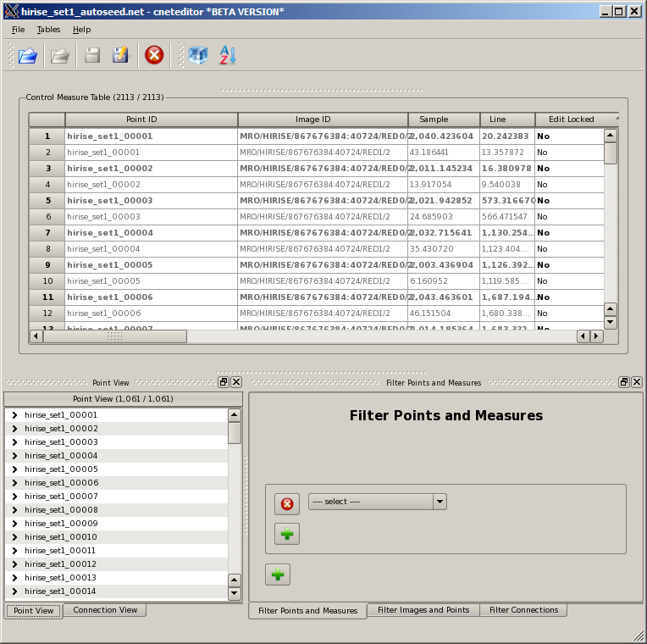Switch to Filter Images and Points tab
The height and width of the screenshot is (644, 647).
click(423, 610)
